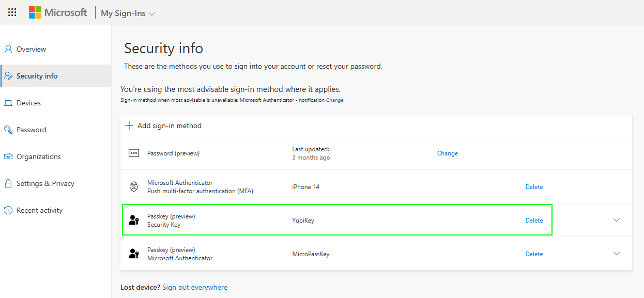Click the 'Lost device?' text
The height and width of the screenshot is (298, 644).
(141, 287)
